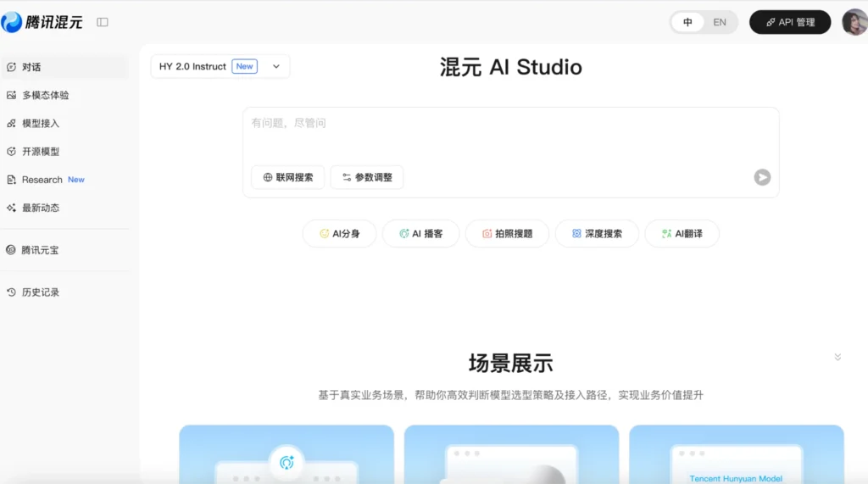Click the 对话 chat bubble icon
This screenshot has width=868, height=484.
[x=11, y=67]
